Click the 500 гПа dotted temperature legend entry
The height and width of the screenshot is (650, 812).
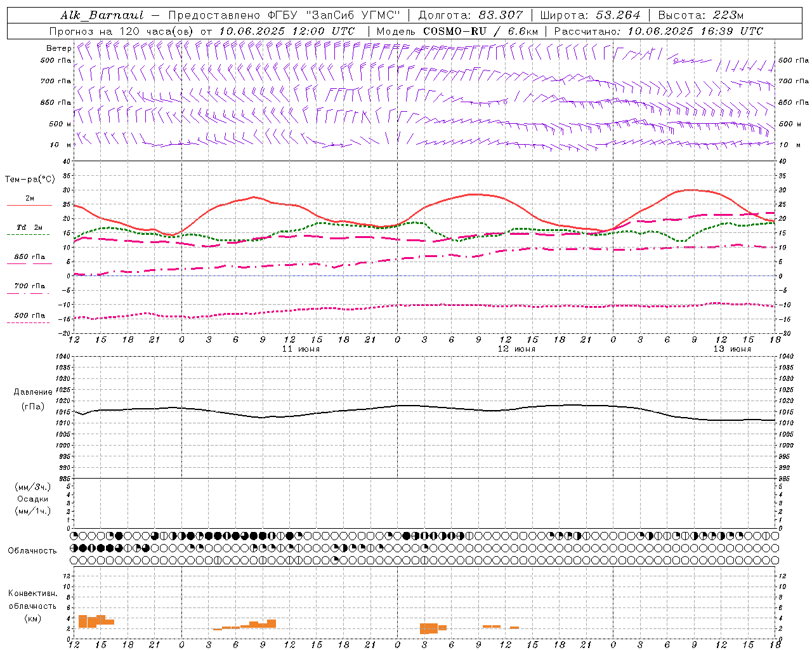(x=29, y=317)
